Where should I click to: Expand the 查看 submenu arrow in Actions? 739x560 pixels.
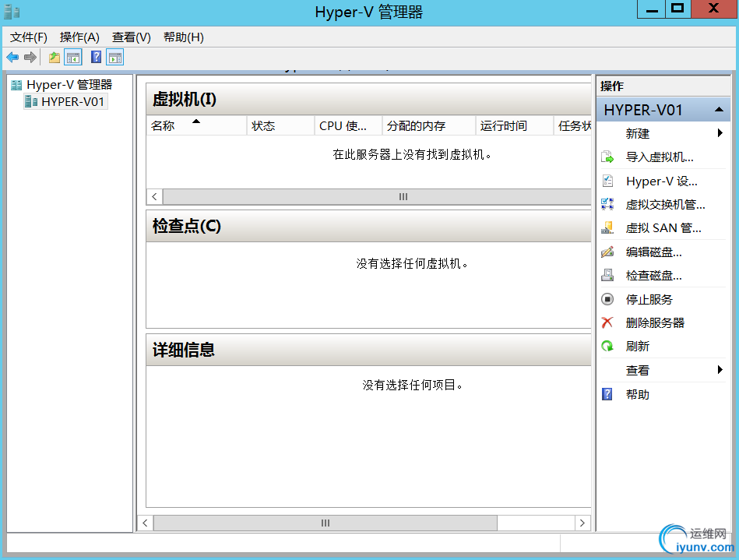pyautogui.click(x=720, y=369)
